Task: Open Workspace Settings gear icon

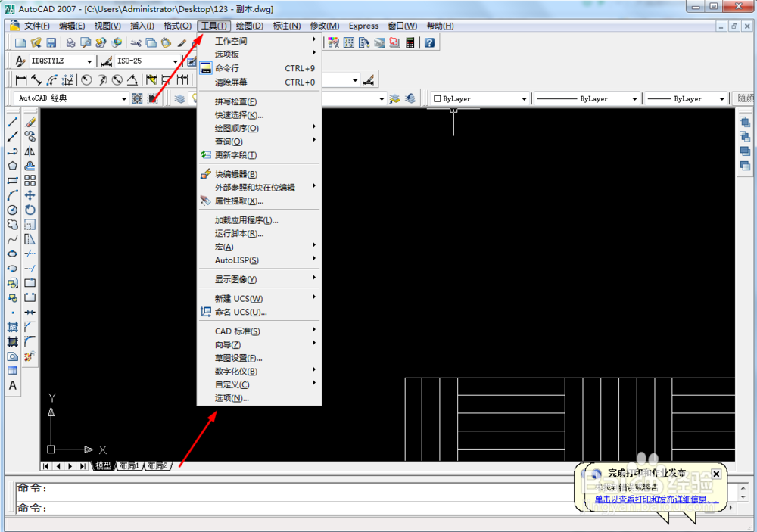Action: (137, 98)
